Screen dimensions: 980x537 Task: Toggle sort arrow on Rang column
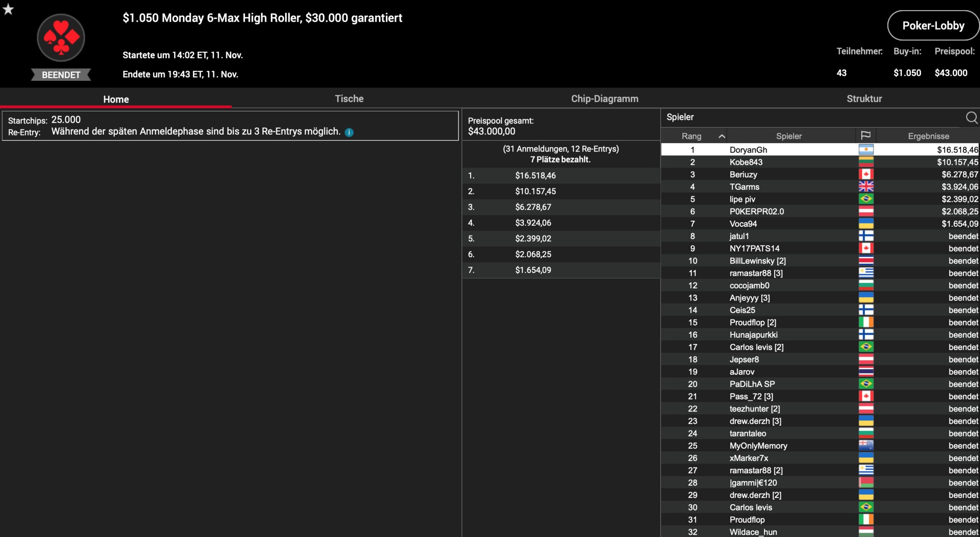pyautogui.click(x=722, y=136)
